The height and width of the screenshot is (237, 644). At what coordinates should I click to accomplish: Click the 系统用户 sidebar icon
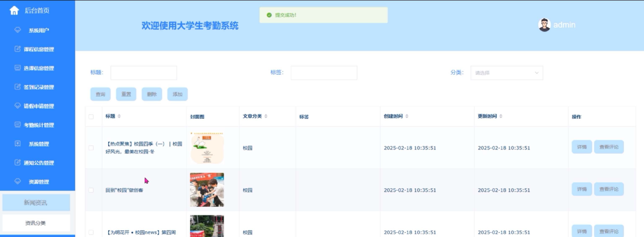tap(17, 30)
